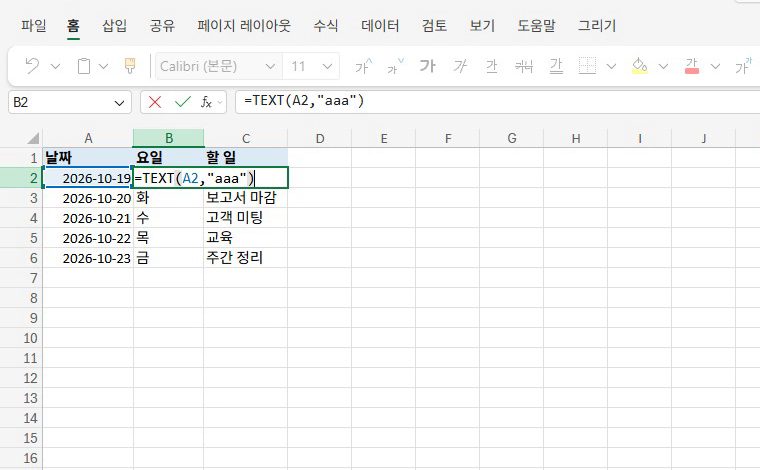Select the 보고서 마감 cell
This screenshot has height=470, width=760.
246,198
